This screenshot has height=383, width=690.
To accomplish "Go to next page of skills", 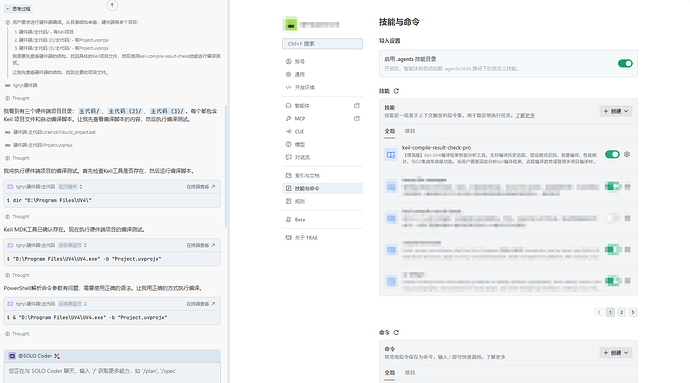I will click(x=633, y=312).
